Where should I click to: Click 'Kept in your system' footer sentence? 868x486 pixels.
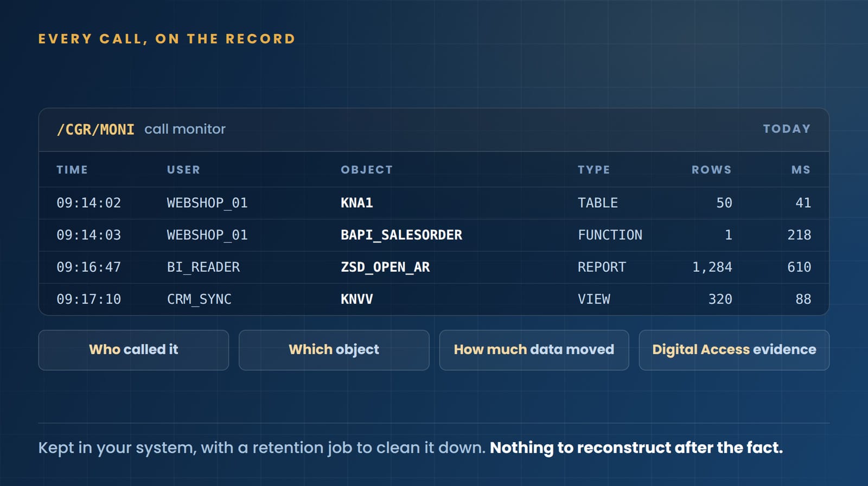262,448
